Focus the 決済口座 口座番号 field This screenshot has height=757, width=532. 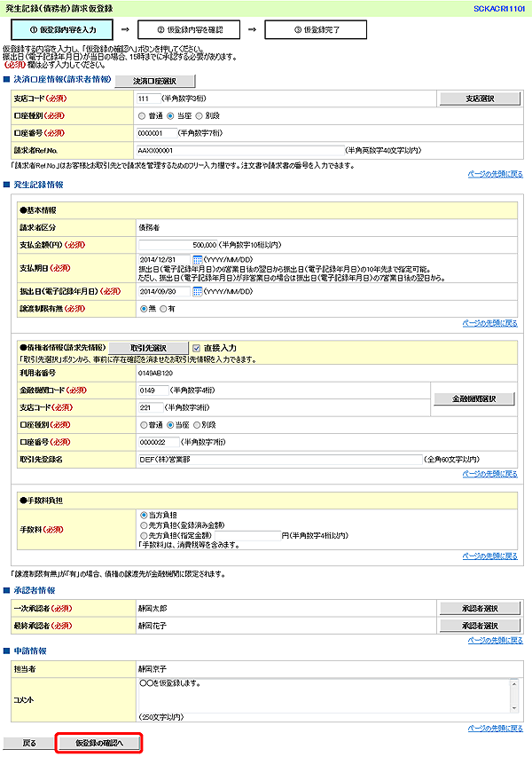tap(157, 133)
